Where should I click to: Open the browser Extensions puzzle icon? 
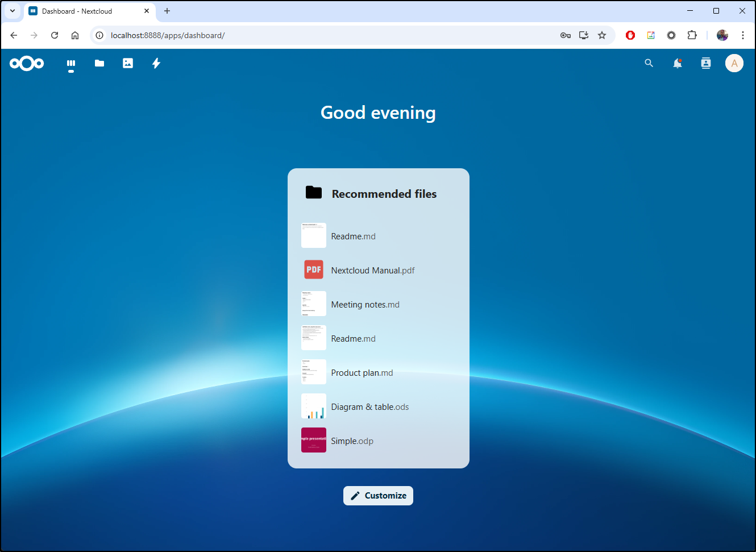click(692, 35)
